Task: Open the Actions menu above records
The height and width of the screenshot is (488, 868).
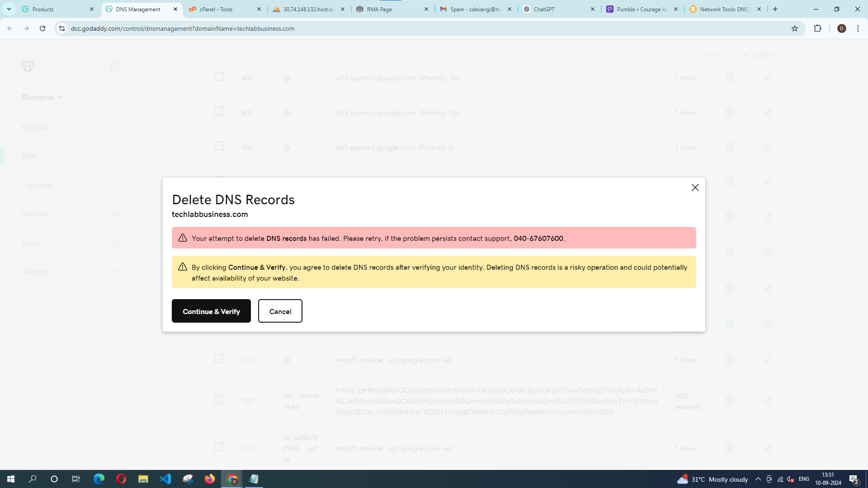Action: [757, 55]
